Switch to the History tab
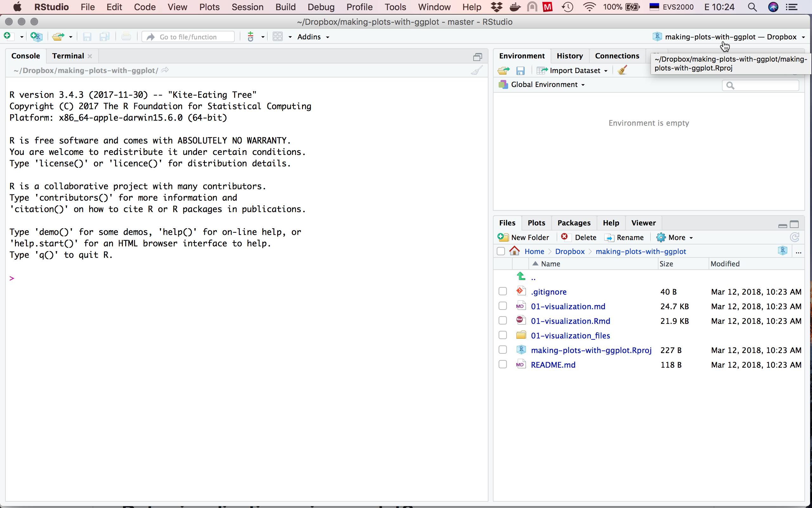The height and width of the screenshot is (508, 812). [570, 56]
